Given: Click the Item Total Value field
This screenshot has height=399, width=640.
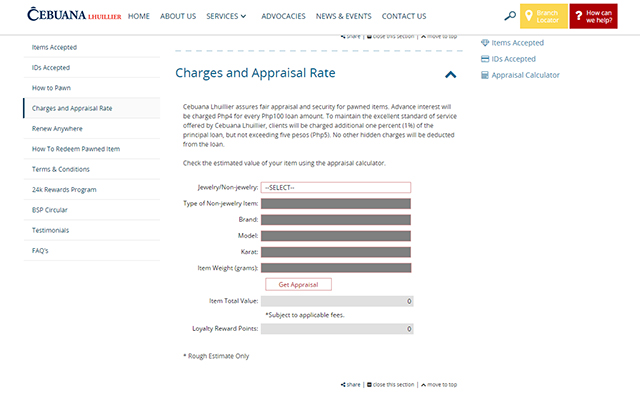Looking at the screenshot, I should 337,301.
